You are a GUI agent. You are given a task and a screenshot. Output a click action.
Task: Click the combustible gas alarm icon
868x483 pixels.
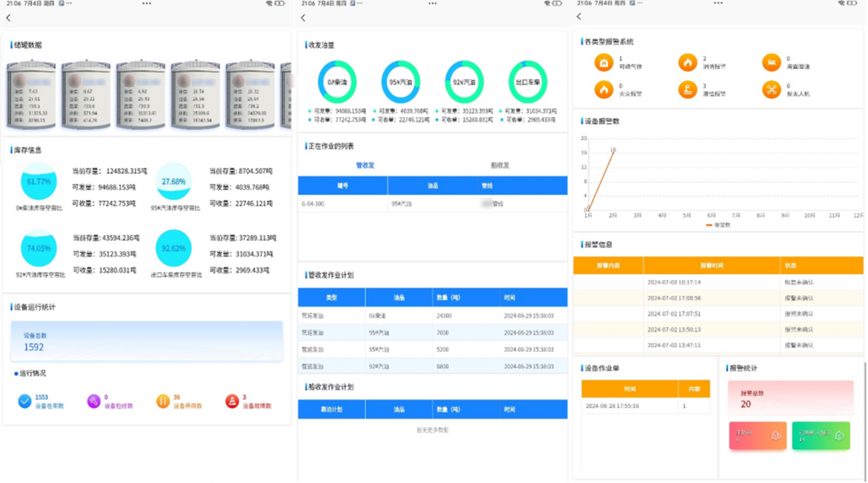coord(604,63)
